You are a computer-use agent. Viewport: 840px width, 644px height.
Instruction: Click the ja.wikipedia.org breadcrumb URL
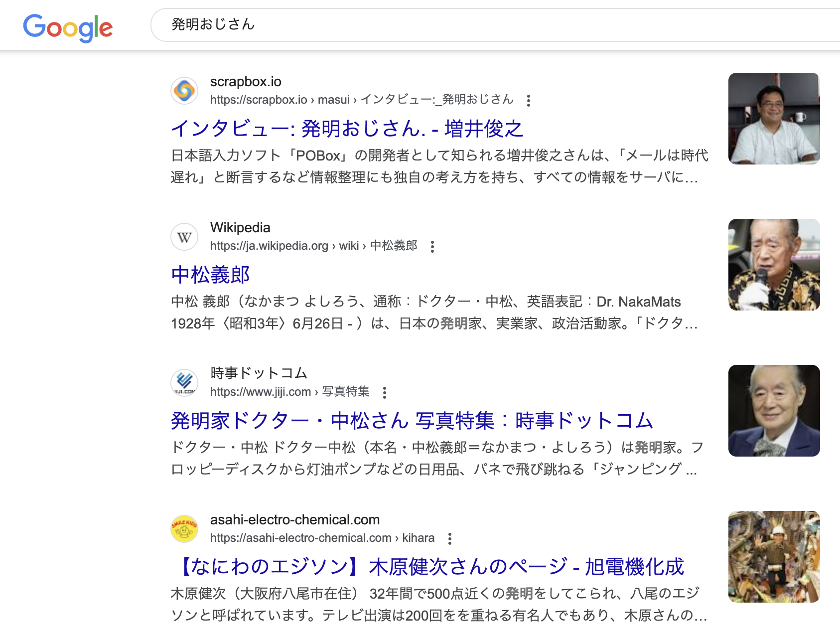pos(314,246)
